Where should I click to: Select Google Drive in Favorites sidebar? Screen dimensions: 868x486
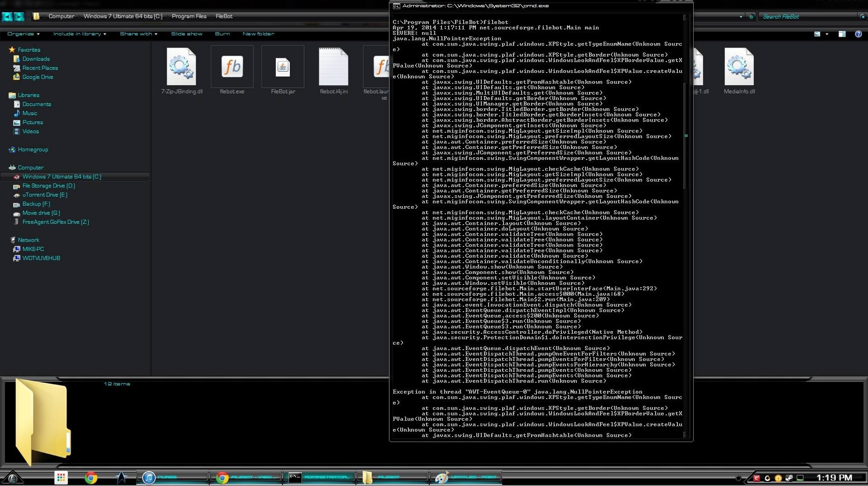click(38, 77)
